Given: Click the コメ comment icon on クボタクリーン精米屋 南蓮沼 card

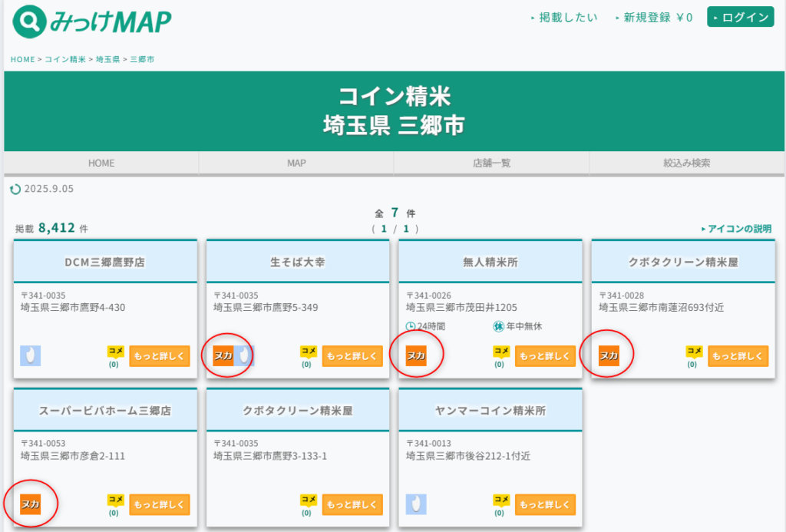Looking at the screenshot, I should (x=694, y=352).
